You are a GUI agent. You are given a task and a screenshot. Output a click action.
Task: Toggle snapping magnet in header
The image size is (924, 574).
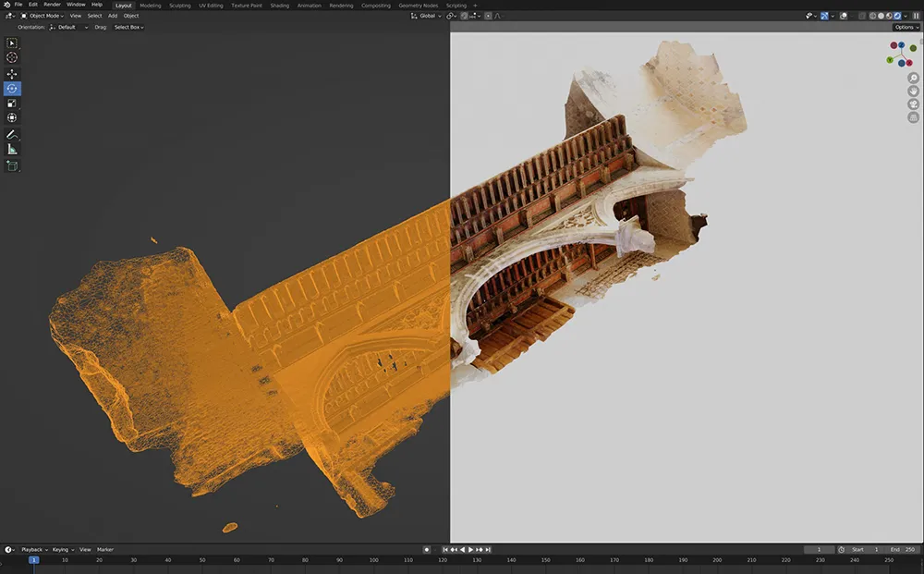[x=463, y=16]
